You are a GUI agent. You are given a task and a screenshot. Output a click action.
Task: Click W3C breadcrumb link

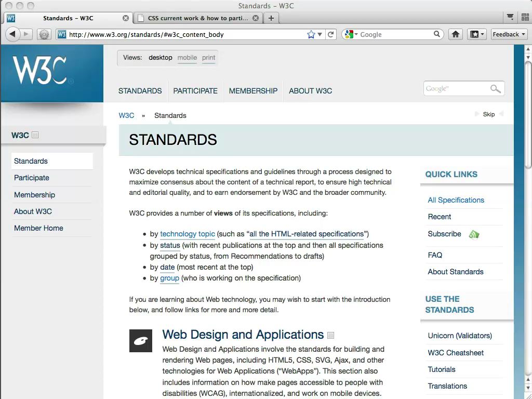pos(126,115)
